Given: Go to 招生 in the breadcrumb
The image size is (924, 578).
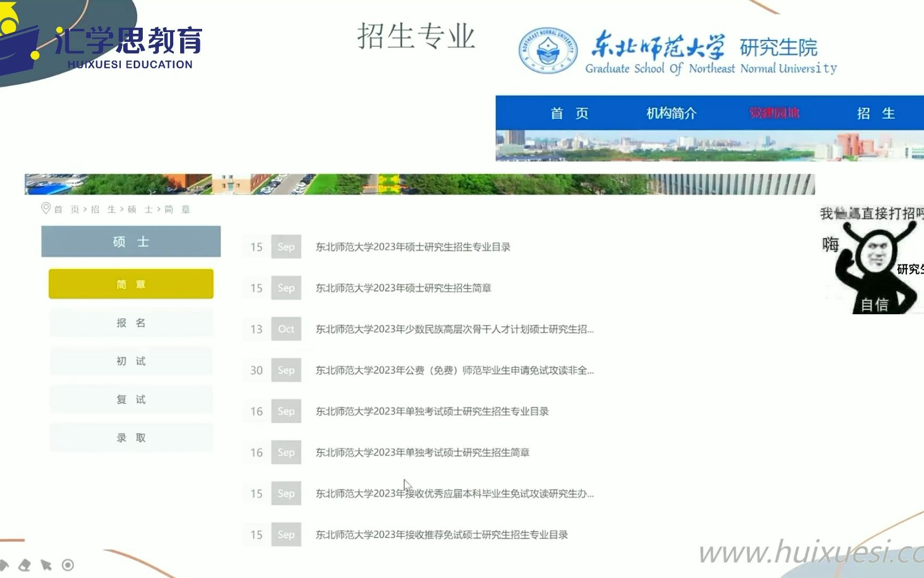Looking at the screenshot, I should [x=103, y=209].
